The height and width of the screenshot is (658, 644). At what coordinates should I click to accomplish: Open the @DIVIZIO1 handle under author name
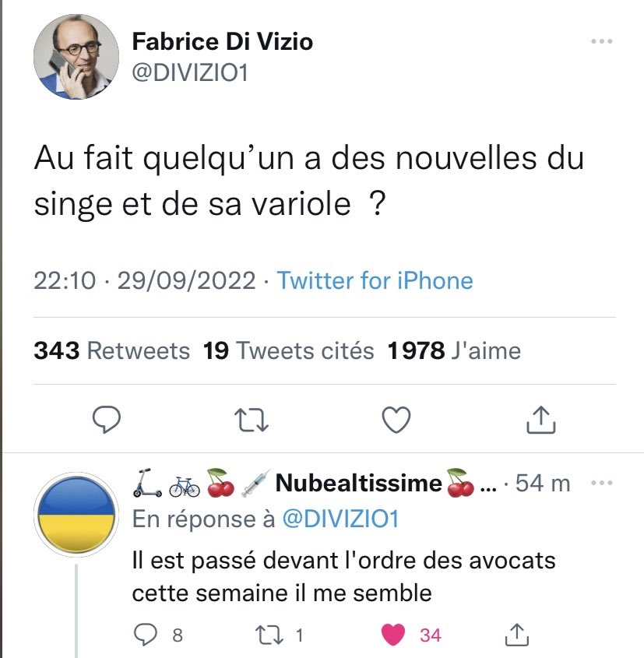(x=190, y=74)
